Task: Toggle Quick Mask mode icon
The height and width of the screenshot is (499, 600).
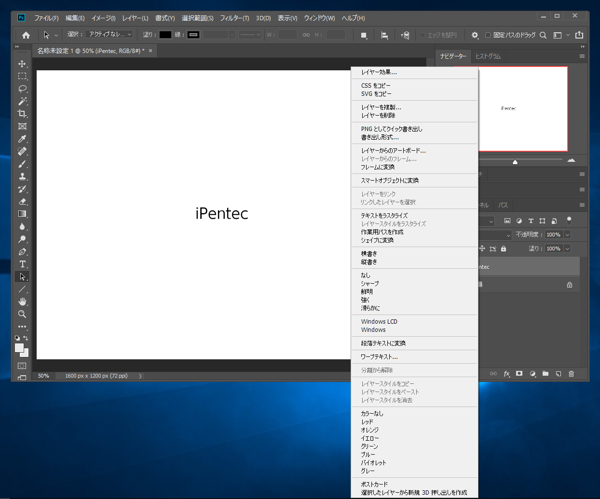Action: 22,365
